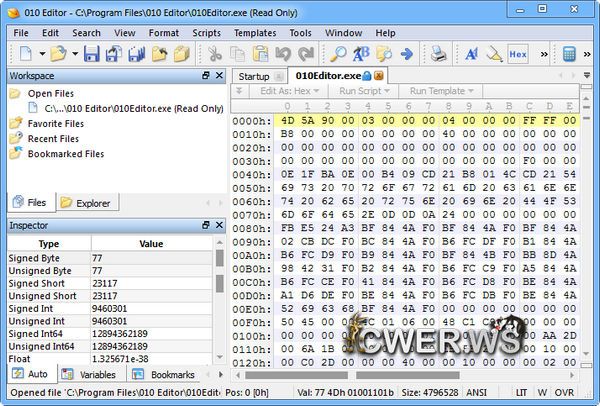Float the Workspace panel
The image size is (600, 406).
(205, 75)
